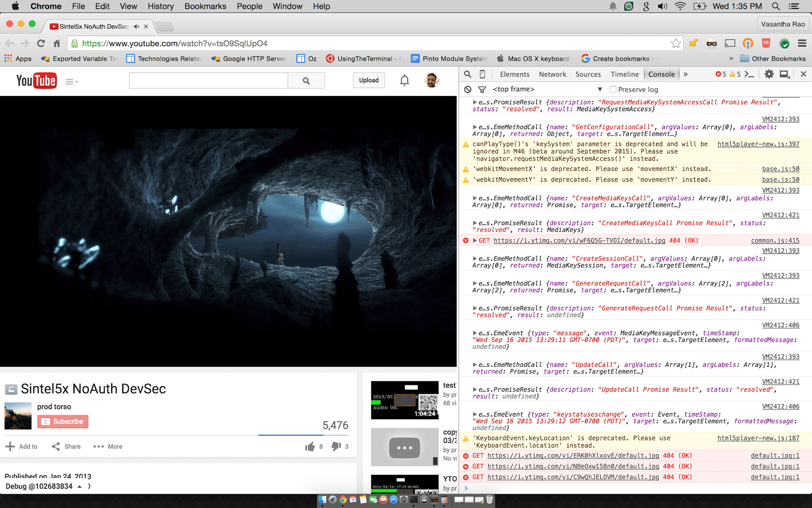Open the console filter icon
The height and width of the screenshot is (508, 812).
[481, 89]
